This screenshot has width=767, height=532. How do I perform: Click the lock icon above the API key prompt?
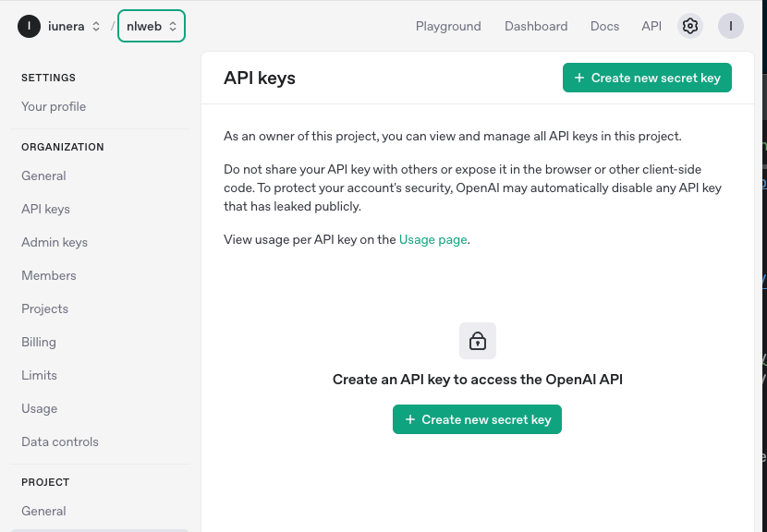point(478,341)
